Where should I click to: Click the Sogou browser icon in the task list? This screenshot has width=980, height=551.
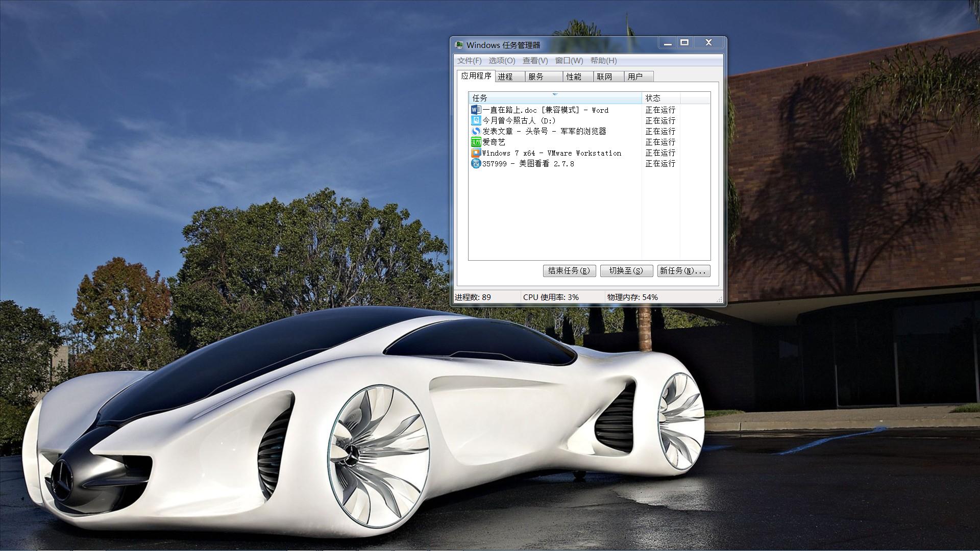(x=476, y=131)
